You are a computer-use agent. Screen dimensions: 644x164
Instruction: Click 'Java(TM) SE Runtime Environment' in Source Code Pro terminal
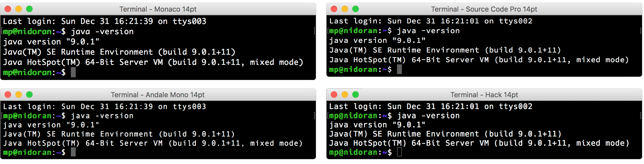(404, 50)
